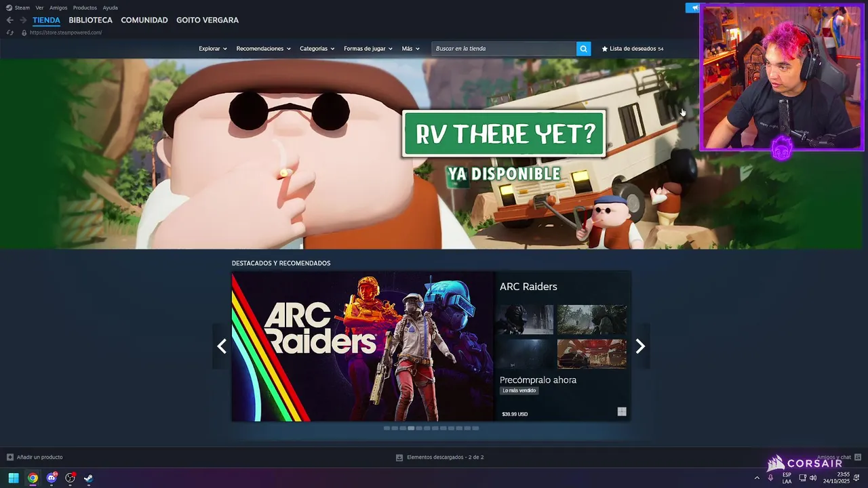Expand the Recomendaciones dropdown

(263, 49)
